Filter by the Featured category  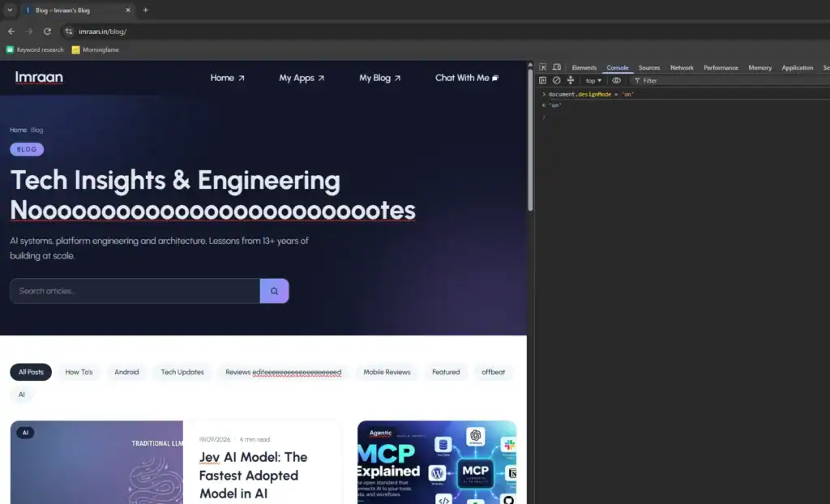click(x=446, y=372)
